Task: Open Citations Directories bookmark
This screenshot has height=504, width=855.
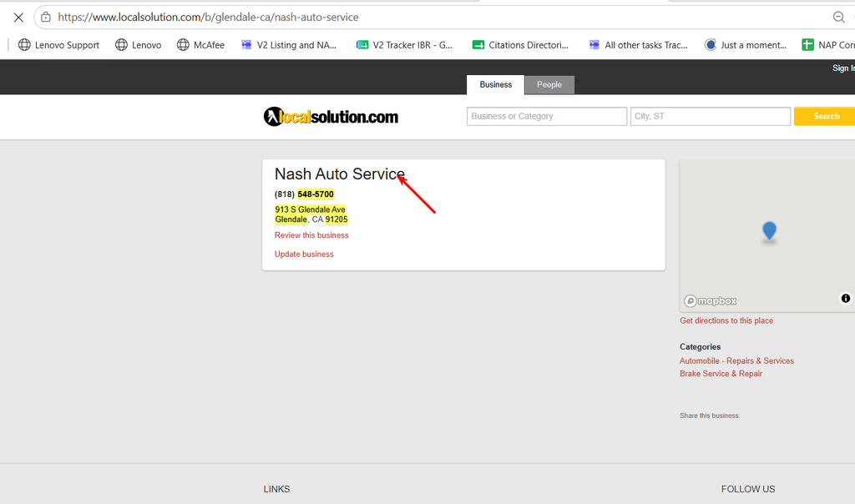Action: click(521, 45)
